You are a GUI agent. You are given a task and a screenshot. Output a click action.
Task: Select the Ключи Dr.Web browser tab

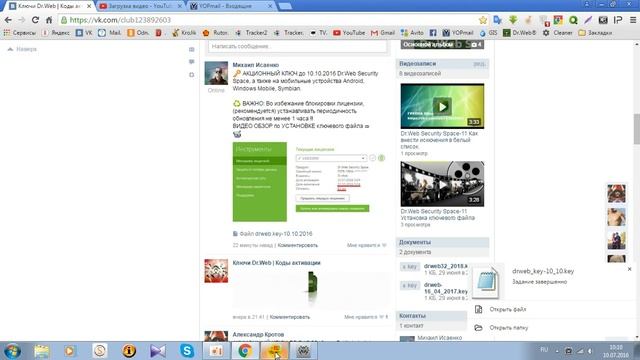pos(49,6)
